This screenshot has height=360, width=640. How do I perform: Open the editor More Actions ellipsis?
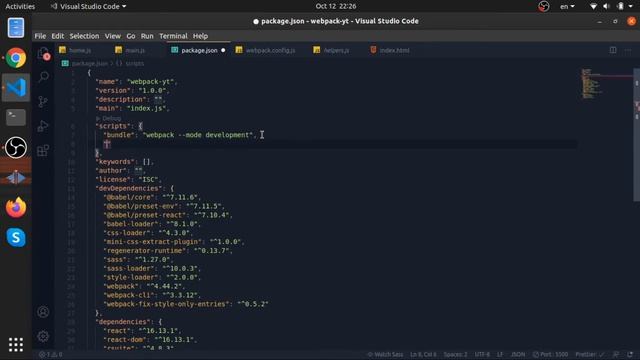click(x=628, y=50)
